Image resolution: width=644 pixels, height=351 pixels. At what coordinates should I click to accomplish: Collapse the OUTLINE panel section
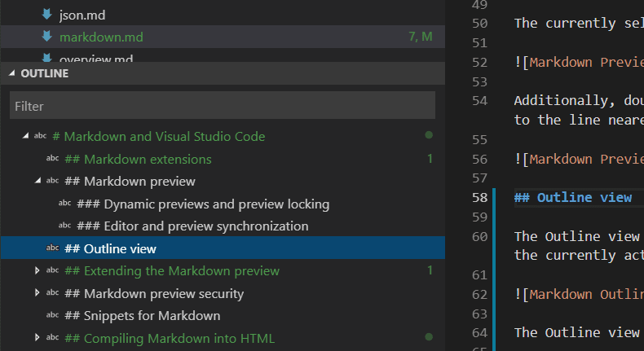coord(11,73)
